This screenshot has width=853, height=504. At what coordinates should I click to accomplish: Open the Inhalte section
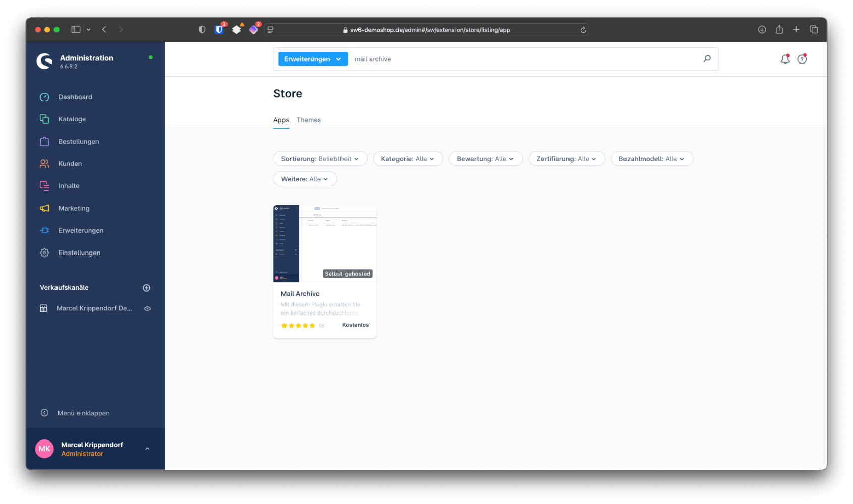[x=69, y=185]
